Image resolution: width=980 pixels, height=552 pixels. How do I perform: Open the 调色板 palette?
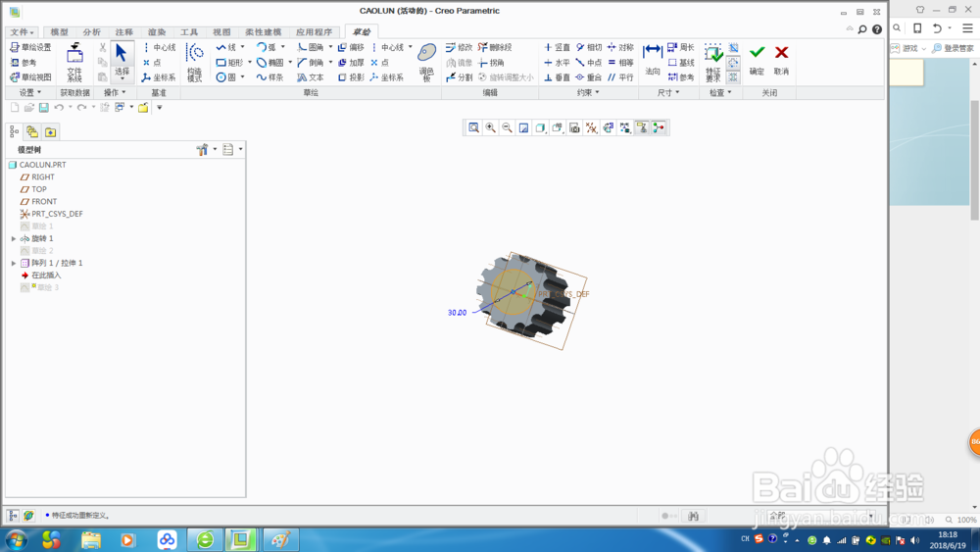pos(427,63)
